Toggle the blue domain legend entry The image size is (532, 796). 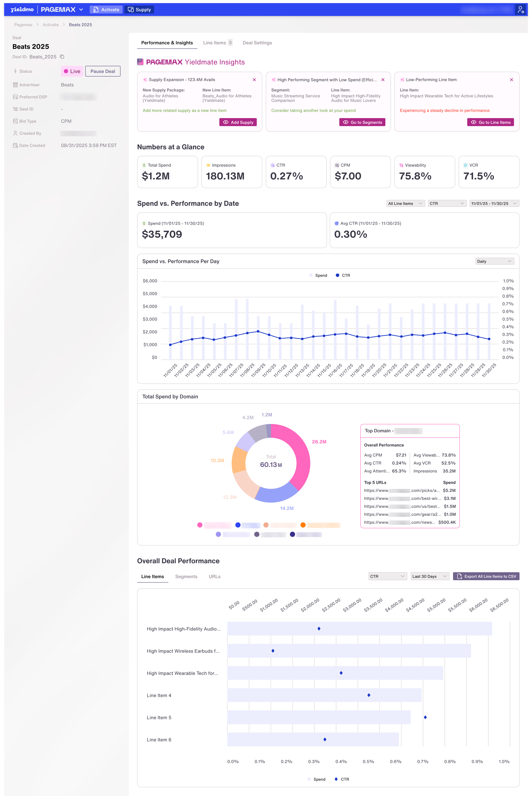click(248, 525)
